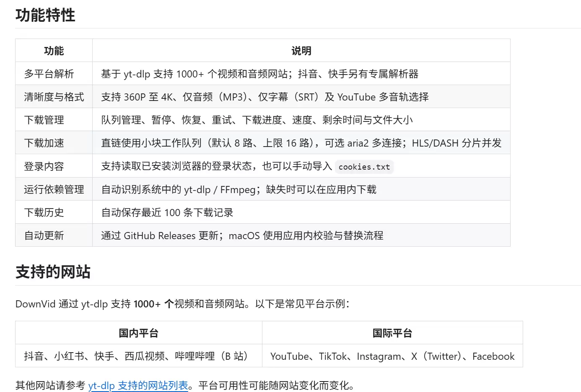Click the 队列管理、暂停、恢复 description cell
This screenshot has width=581, height=392.
point(301,120)
